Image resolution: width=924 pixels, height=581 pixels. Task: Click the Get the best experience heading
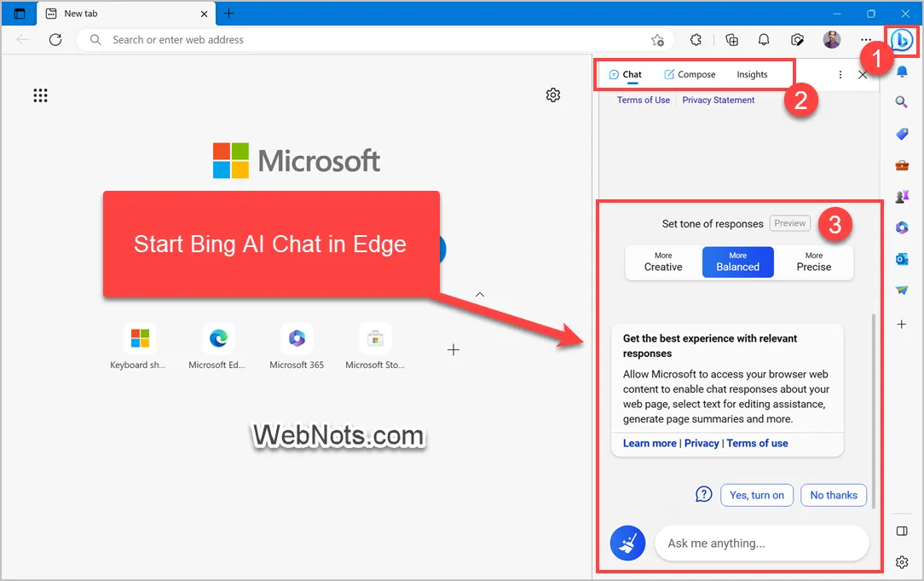[x=709, y=346]
